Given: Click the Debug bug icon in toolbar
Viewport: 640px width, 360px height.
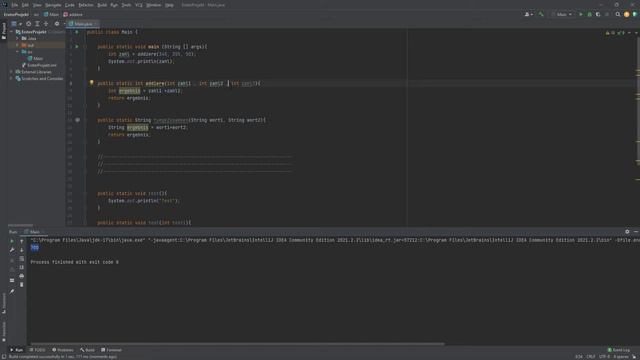Looking at the screenshot, I should (x=589, y=14).
